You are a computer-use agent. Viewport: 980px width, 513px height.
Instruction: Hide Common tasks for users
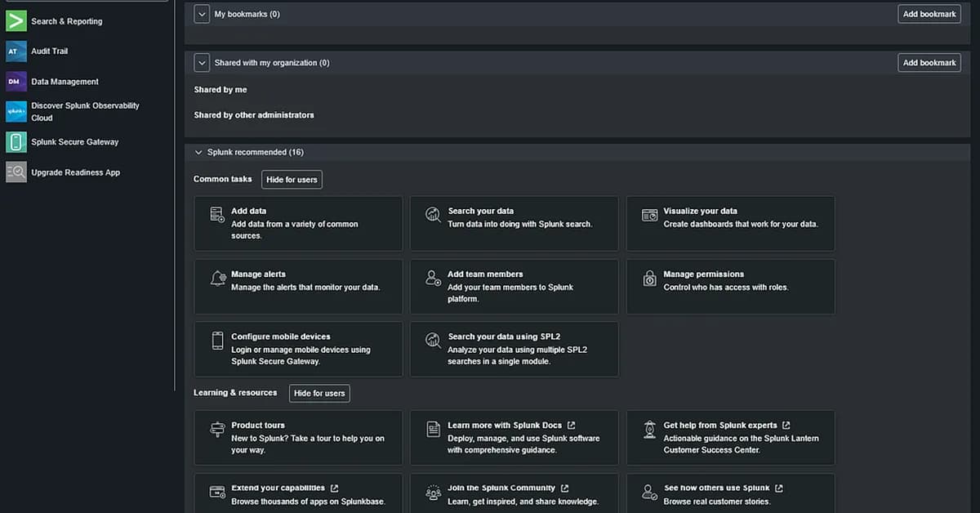[292, 180]
